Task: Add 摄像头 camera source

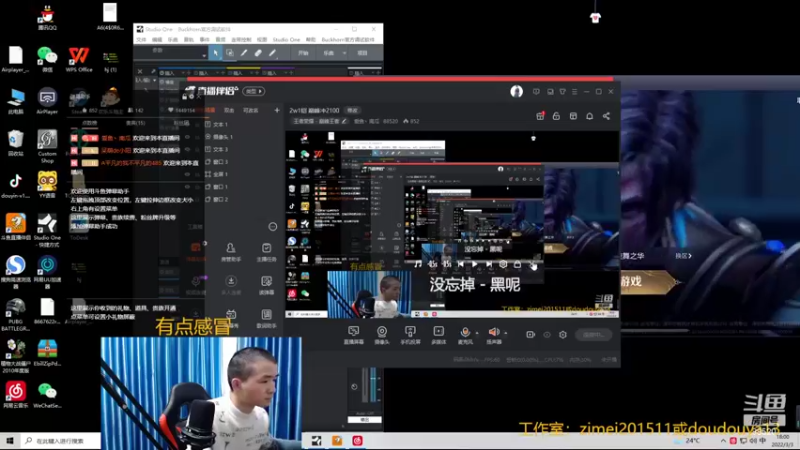Action: [382, 335]
